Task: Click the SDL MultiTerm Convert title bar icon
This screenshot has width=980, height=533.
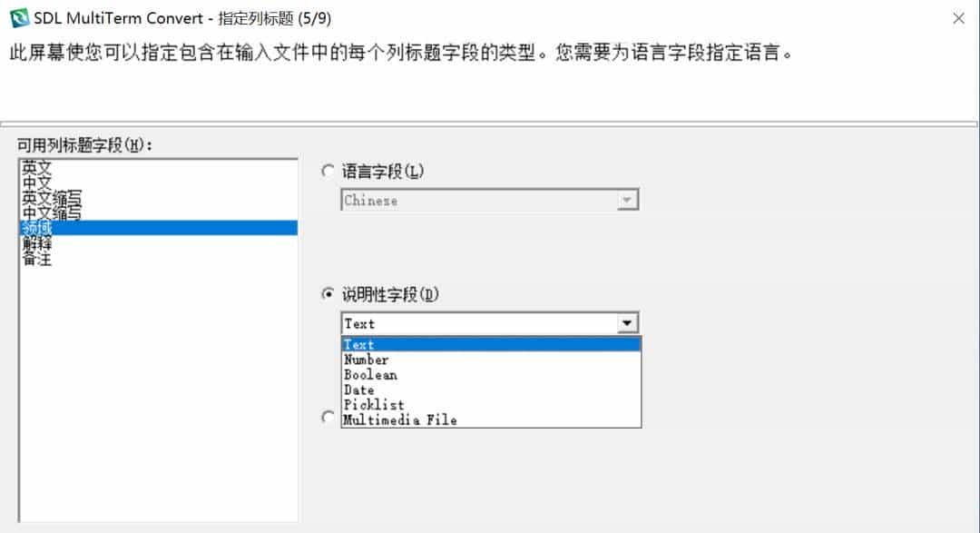Action: (15, 16)
